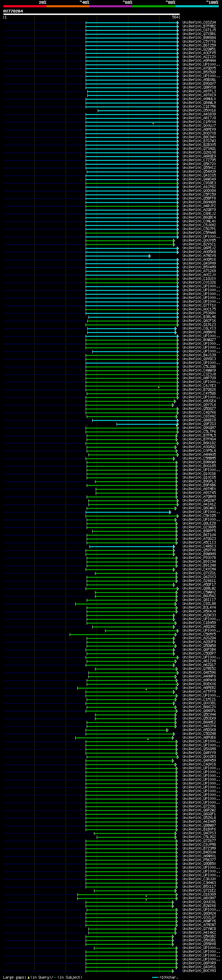
Task: Choose the UniRef100_B5X5Q9 row label
Action: [x=199, y=72]
